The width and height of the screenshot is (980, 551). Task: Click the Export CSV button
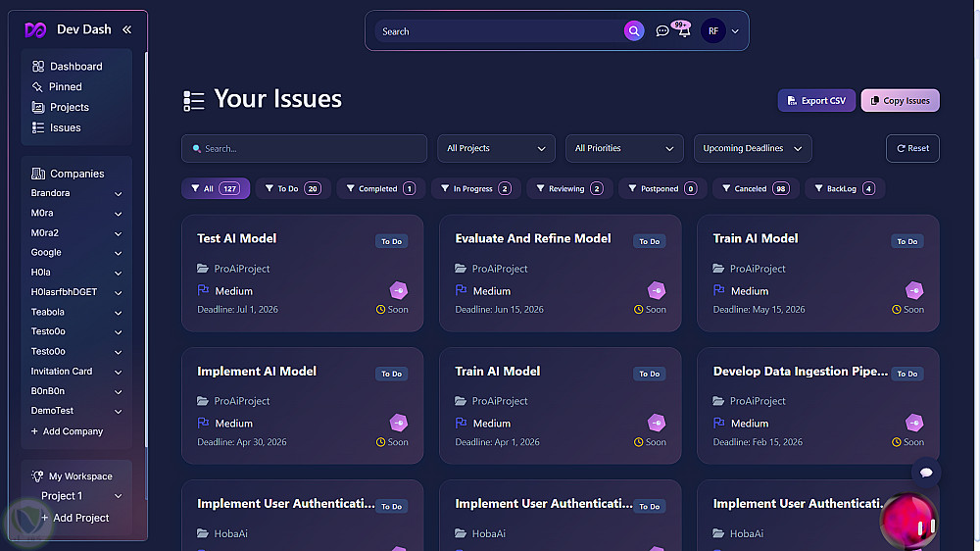click(x=816, y=101)
